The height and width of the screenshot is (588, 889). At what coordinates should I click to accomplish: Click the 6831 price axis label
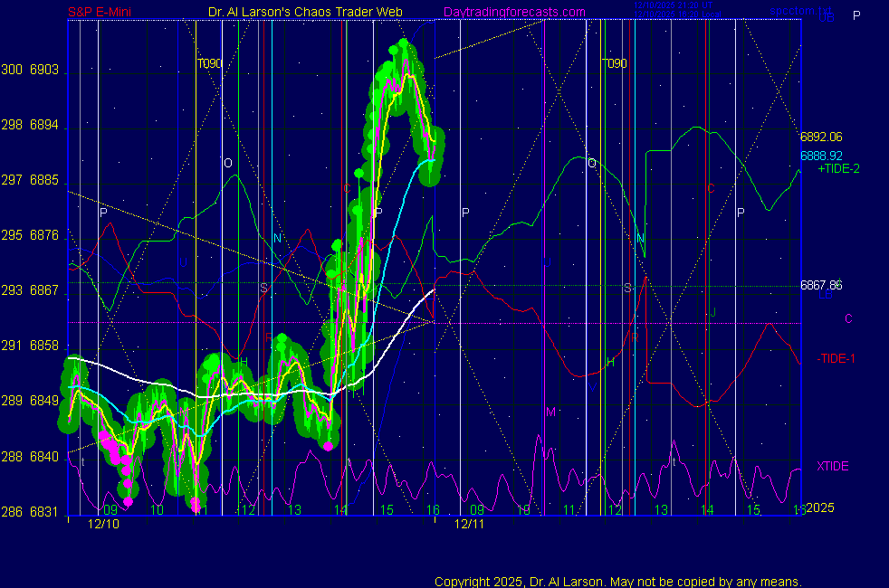[x=44, y=512]
